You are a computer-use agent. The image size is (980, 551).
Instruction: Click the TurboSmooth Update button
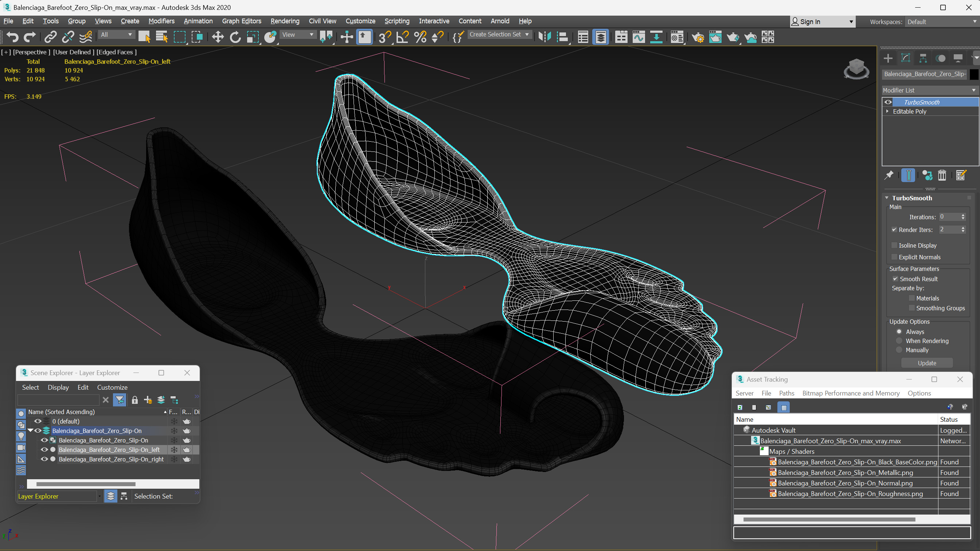click(x=927, y=363)
